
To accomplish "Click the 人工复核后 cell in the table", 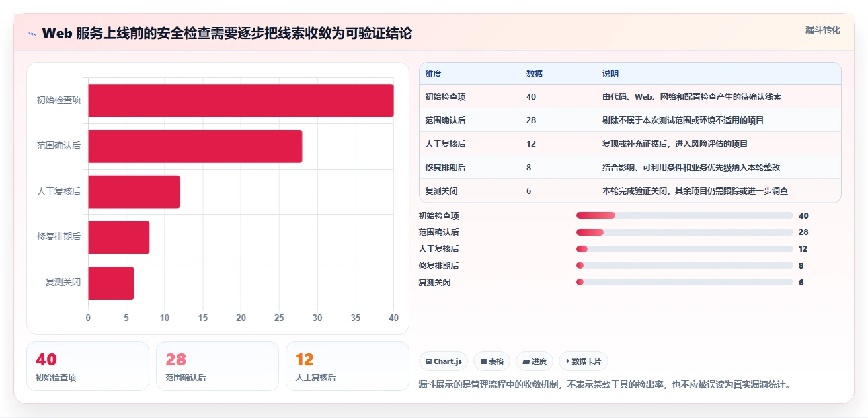I will pos(446,144).
